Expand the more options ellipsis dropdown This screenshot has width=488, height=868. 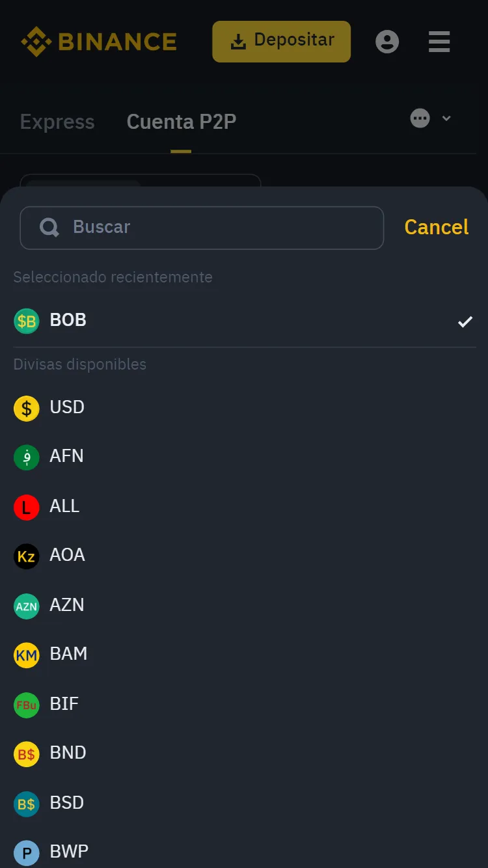[420, 118]
